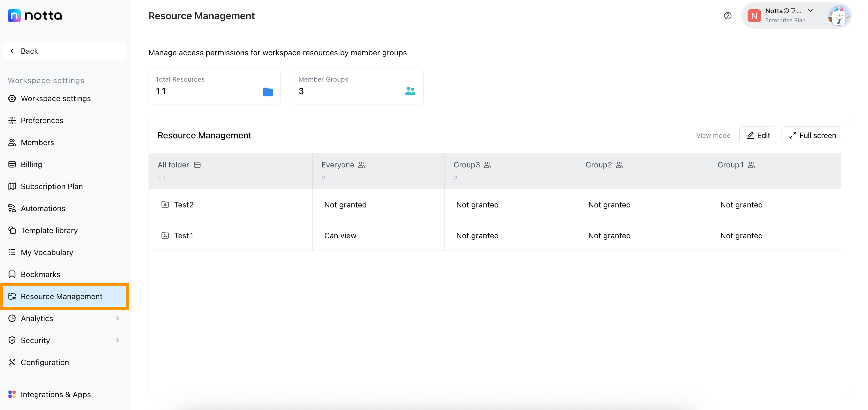Image resolution: width=868 pixels, height=410 pixels.
Task: Click the user avatar in the top right
Action: tap(839, 16)
